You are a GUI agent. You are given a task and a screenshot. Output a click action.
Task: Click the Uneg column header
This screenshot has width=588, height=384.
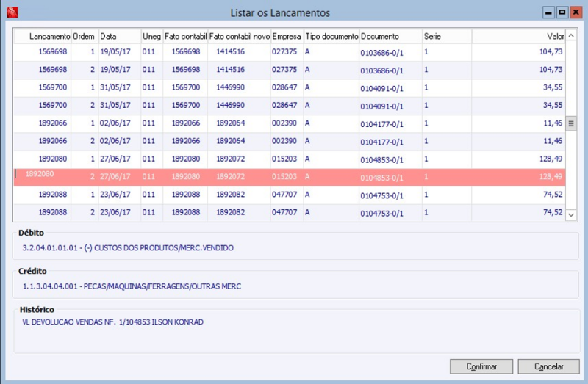(x=151, y=36)
